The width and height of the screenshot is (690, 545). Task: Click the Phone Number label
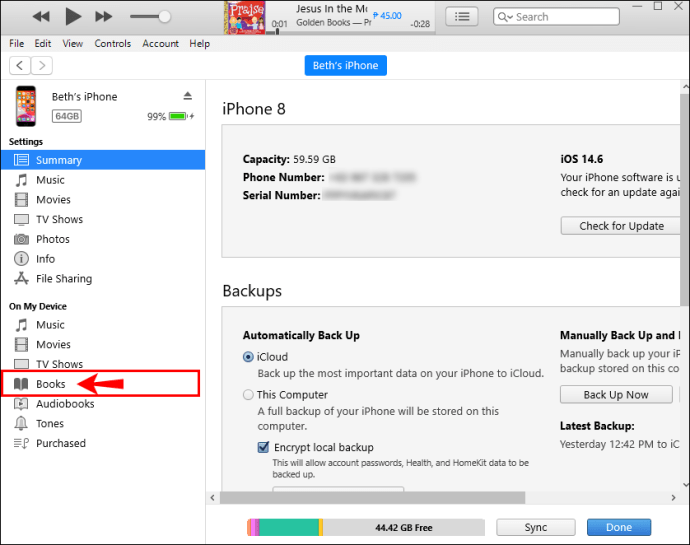tap(284, 177)
